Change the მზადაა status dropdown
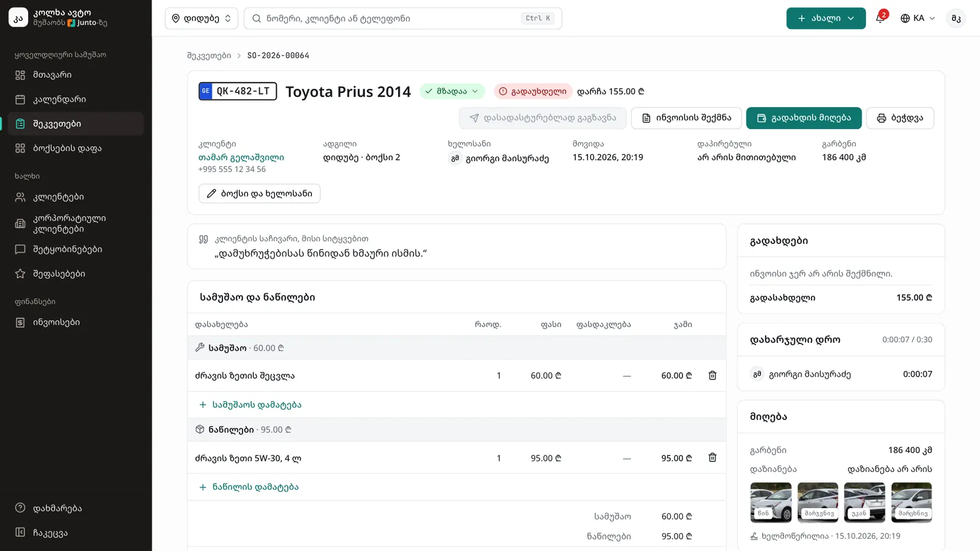The height and width of the screenshot is (551, 980). point(452,91)
